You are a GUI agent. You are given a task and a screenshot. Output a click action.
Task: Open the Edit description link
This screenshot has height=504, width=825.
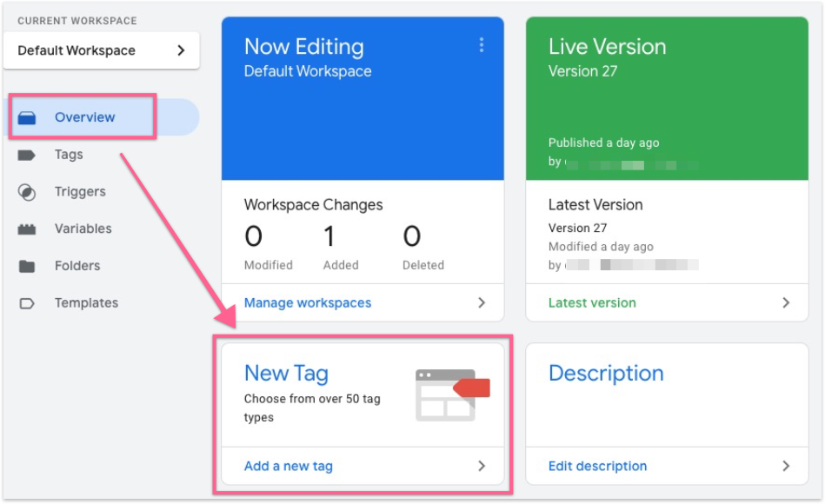597,467
